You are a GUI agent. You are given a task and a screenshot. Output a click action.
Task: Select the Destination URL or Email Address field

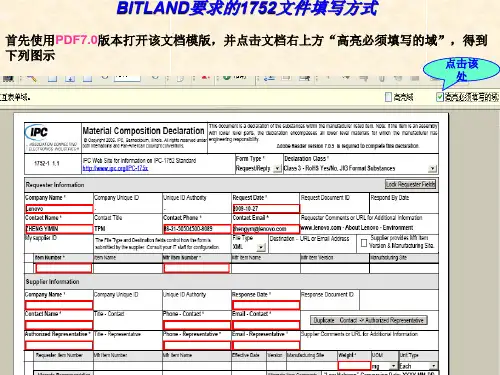(x=312, y=247)
